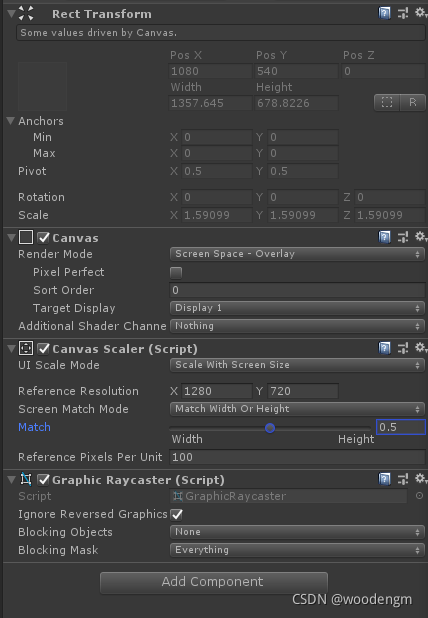Click the Sort Order field

(297, 290)
